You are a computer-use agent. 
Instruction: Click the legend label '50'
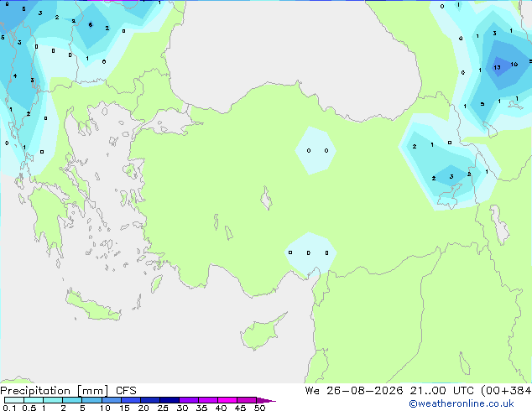(259, 408)
